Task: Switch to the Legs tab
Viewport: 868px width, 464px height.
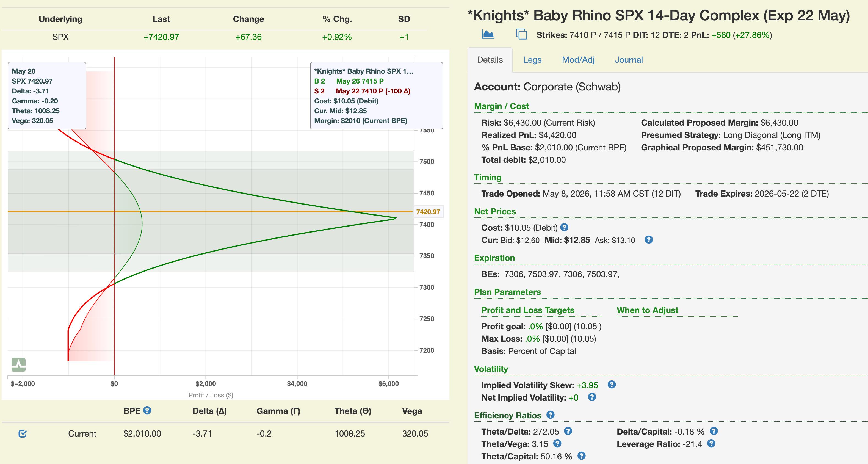Action: [532, 60]
